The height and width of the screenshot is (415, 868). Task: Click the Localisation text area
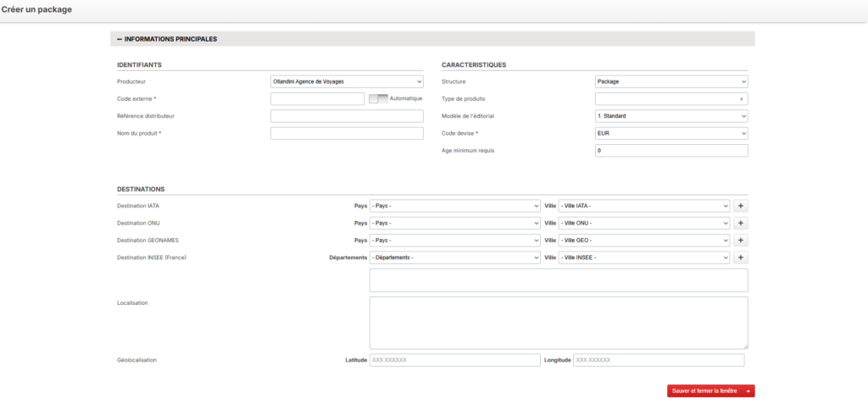(x=558, y=322)
